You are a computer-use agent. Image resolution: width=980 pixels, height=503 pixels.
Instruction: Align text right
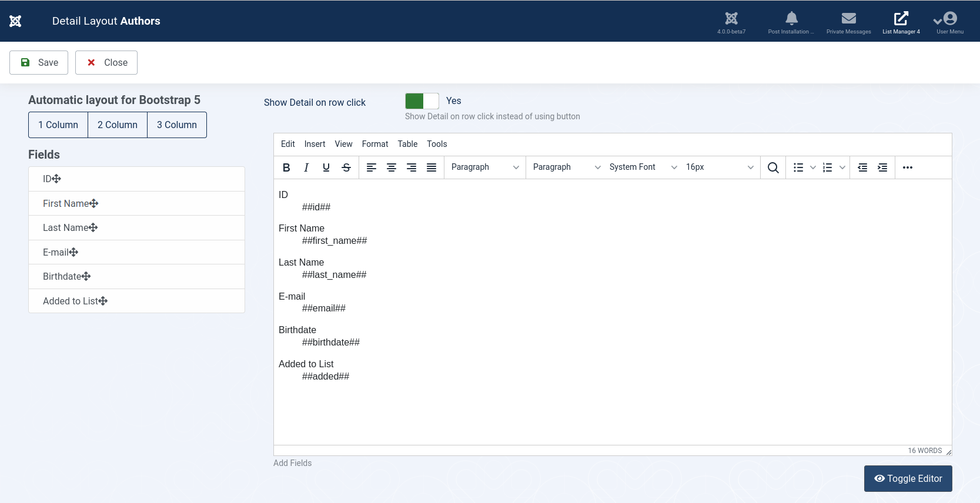pos(412,167)
